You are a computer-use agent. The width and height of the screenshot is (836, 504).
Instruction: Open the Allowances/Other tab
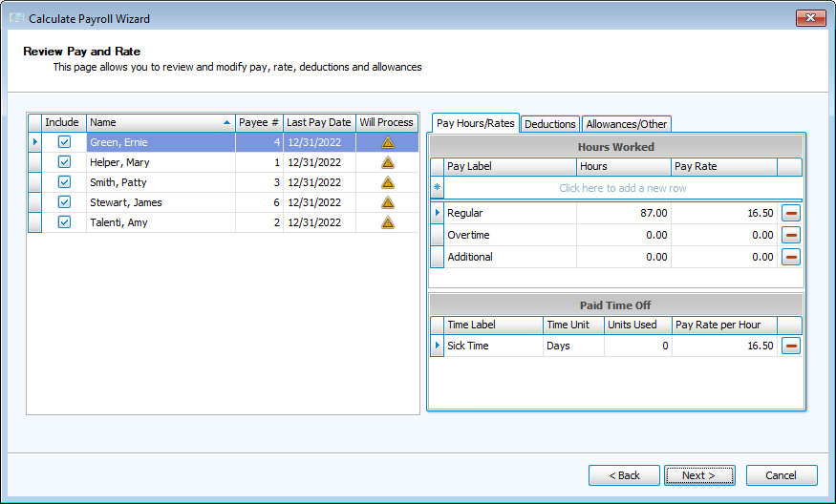(627, 124)
